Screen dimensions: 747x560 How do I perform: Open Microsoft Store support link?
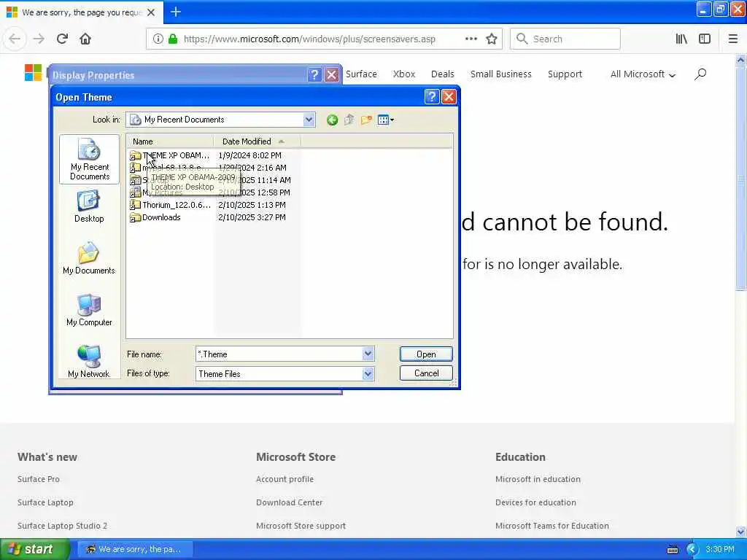coord(301,526)
